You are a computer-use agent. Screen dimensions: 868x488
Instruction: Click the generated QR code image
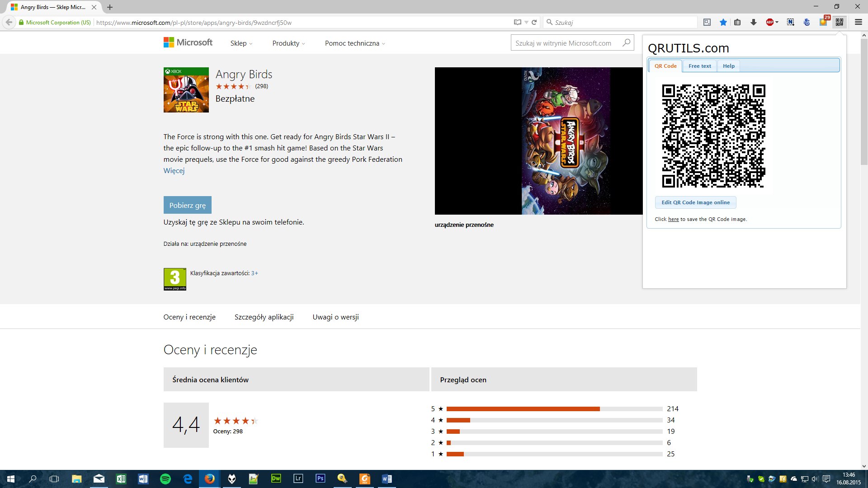click(713, 136)
